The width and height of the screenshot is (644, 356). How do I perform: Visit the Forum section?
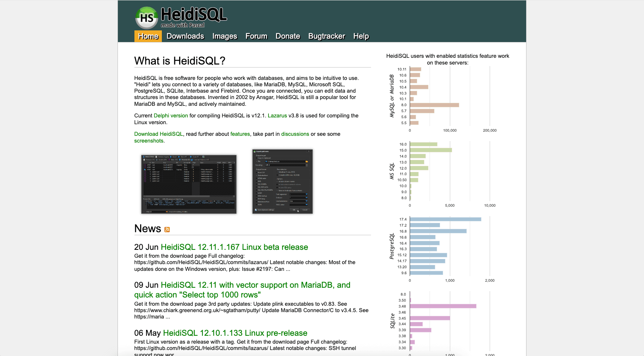[x=256, y=36]
